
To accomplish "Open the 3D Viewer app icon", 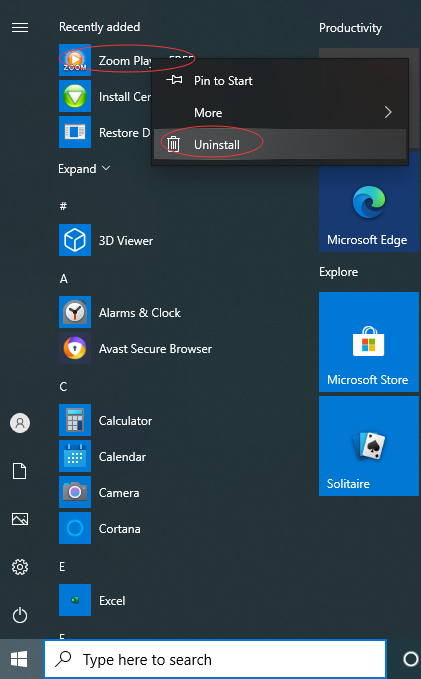I will [75, 240].
